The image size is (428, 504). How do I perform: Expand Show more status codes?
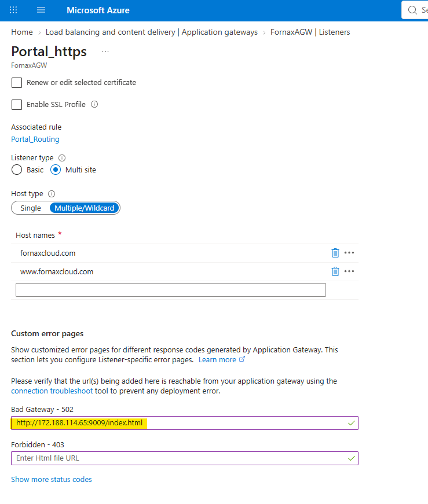coord(52,479)
